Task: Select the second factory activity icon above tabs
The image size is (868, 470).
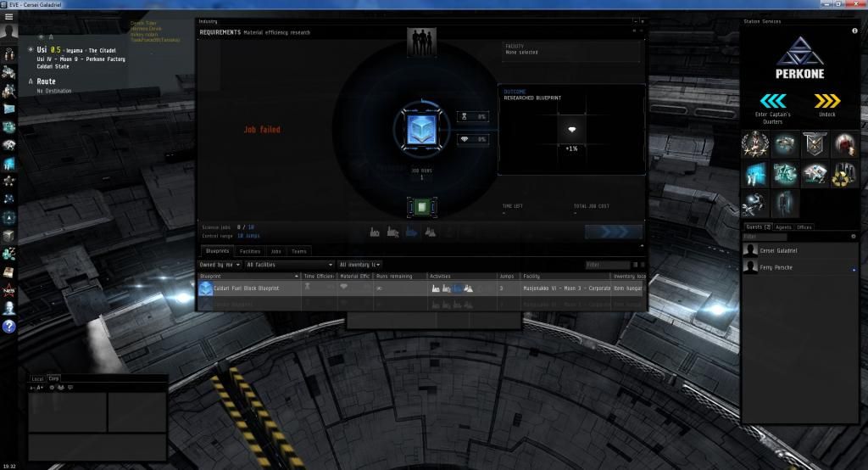Action: click(393, 232)
